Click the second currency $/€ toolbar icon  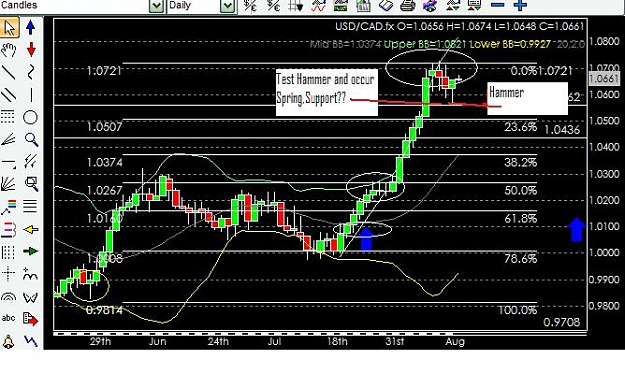273,6
